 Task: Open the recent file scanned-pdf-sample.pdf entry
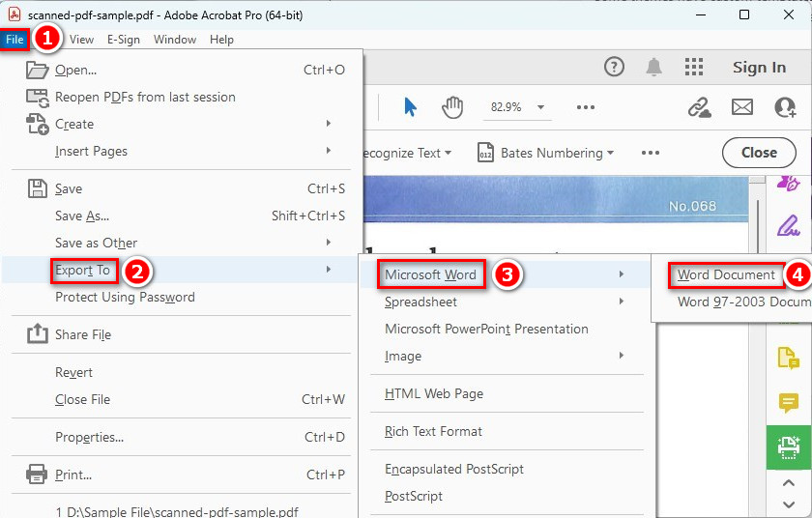(x=177, y=512)
